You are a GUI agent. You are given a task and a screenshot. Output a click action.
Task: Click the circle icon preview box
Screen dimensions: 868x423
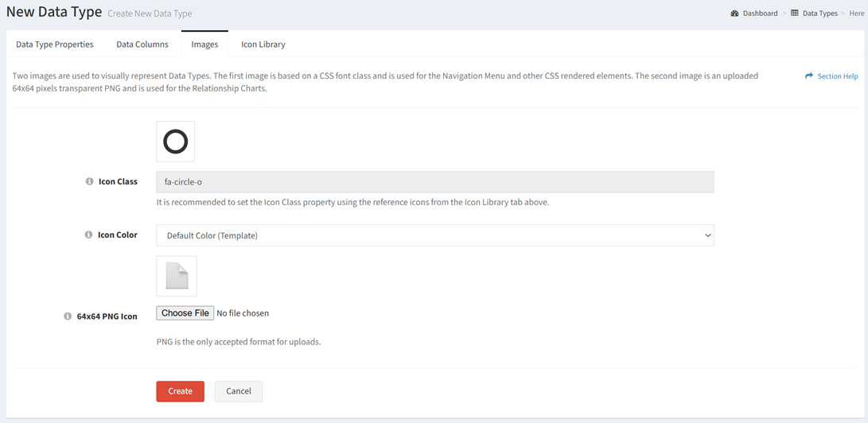click(176, 142)
